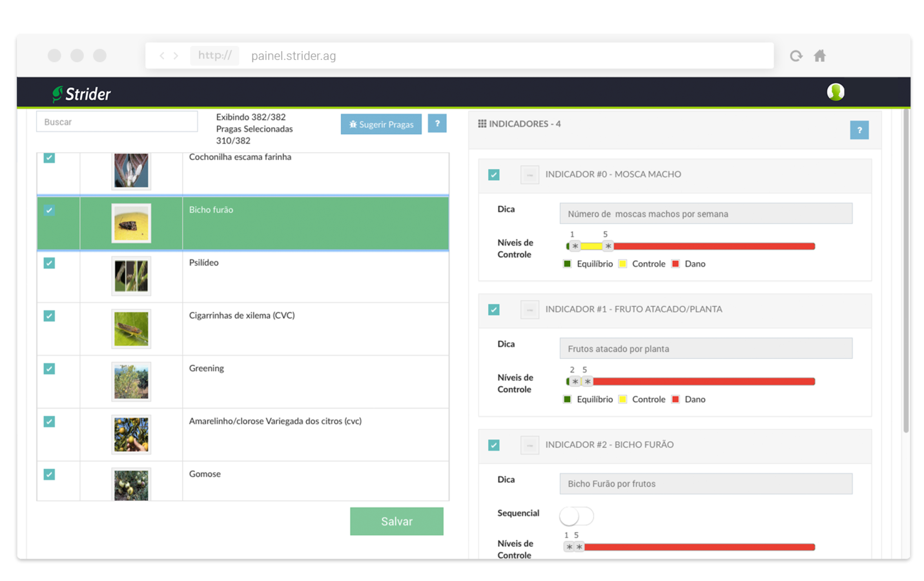Click slider handle at 5 for Bicho Furão indicator

(579, 547)
